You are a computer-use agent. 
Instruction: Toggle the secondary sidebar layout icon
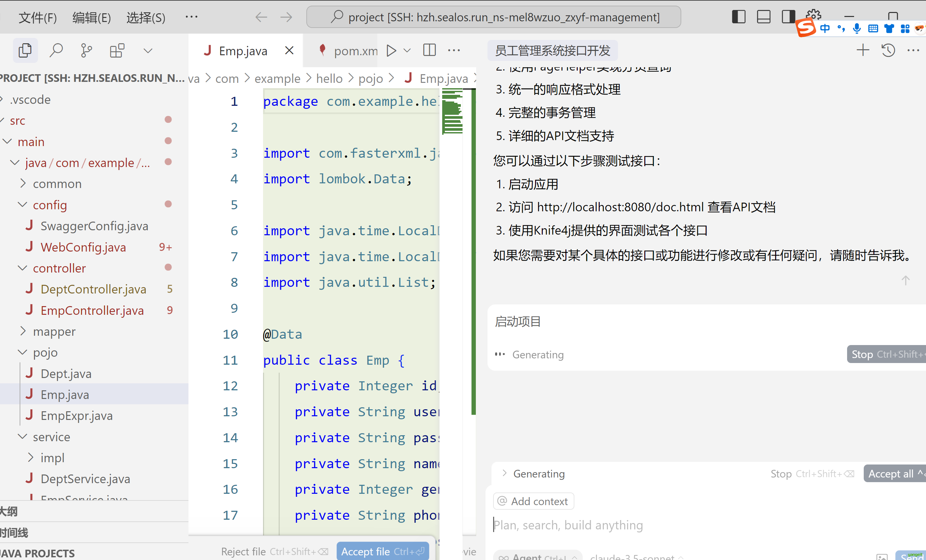(788, 17)
